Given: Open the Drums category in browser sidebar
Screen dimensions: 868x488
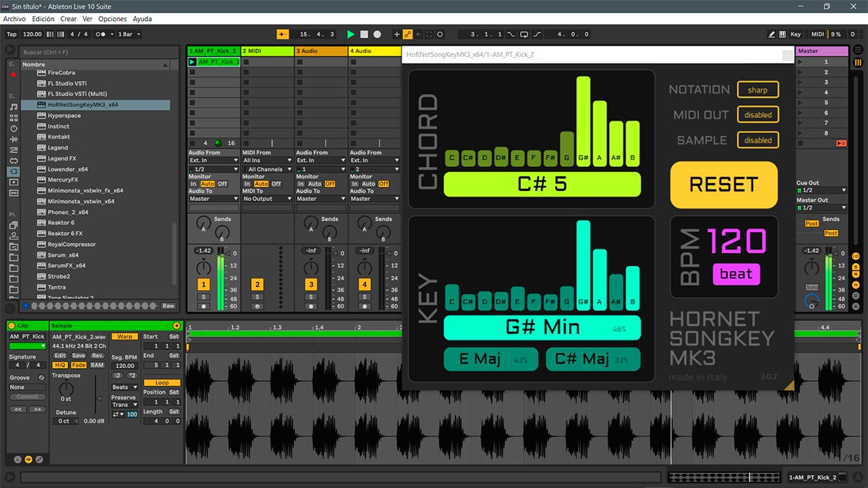Looking at the screenshot, I should 14,118.
